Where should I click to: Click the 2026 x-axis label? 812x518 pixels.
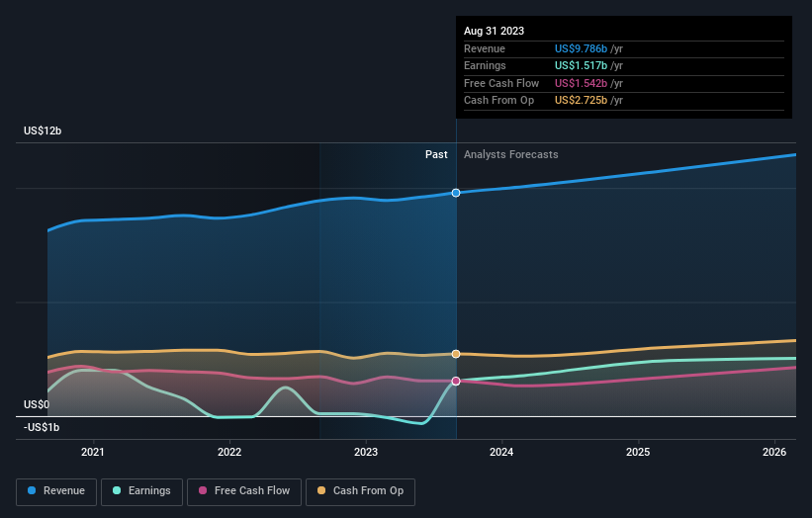(774, 453)
